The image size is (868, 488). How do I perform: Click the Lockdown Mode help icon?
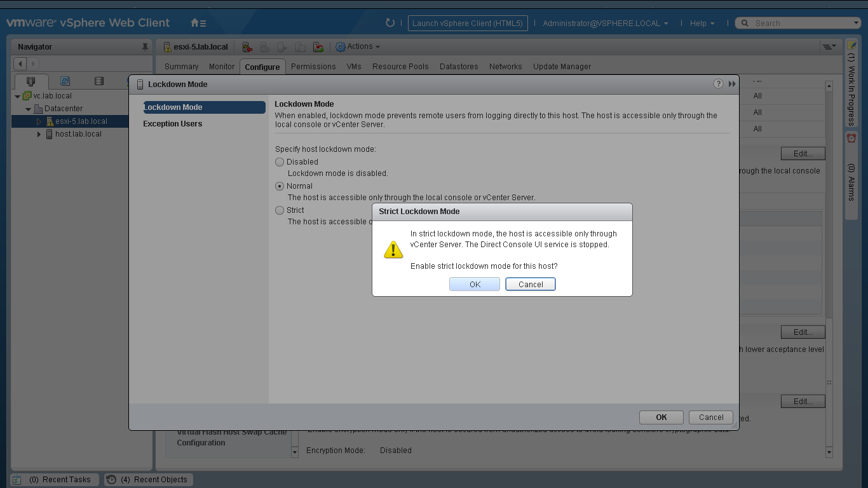718,84
